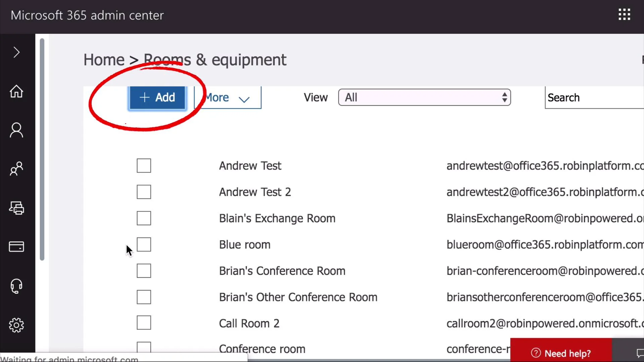Viewport: 644px width, 362px height.
Task: Select the Add button
Action: 157,97
